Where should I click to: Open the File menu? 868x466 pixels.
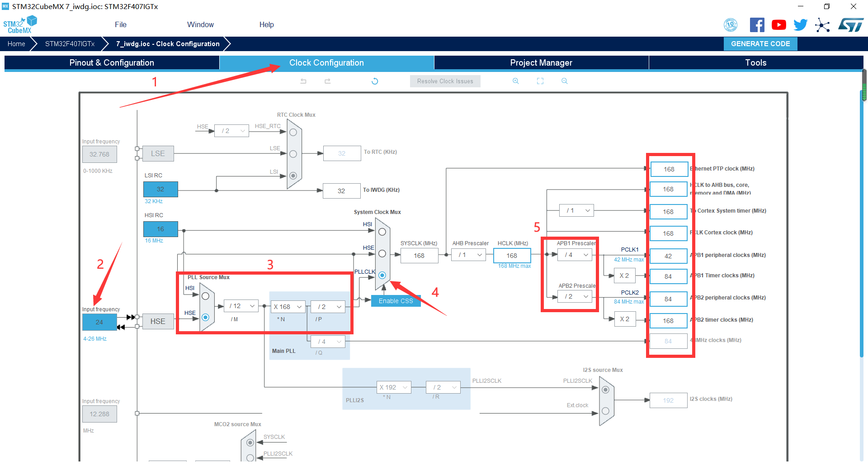click(120, 25)
